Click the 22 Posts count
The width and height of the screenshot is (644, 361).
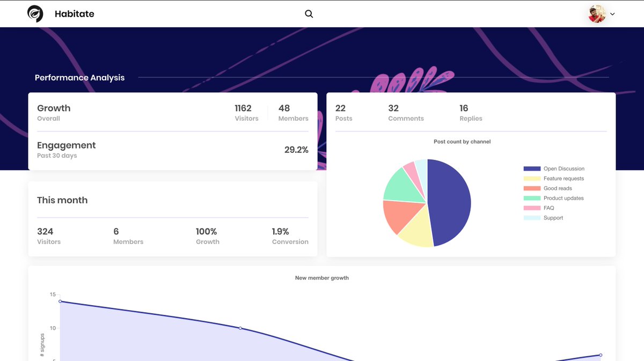point(340,108)
